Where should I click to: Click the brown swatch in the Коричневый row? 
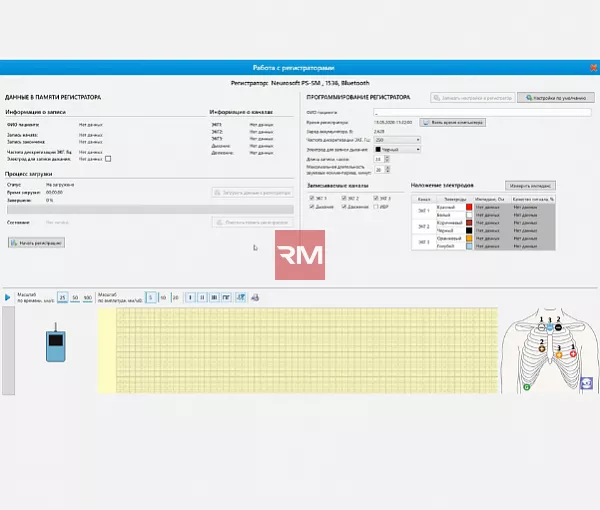(469, 223)
